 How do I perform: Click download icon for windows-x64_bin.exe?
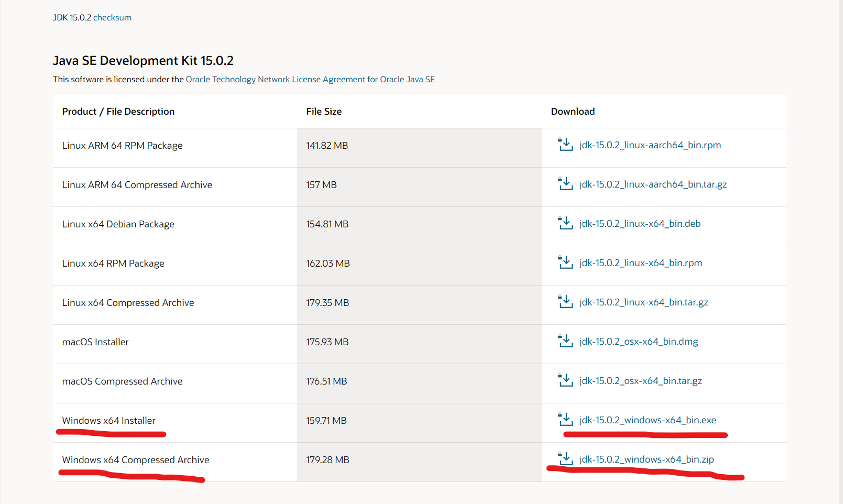click(x=565, y=420)
